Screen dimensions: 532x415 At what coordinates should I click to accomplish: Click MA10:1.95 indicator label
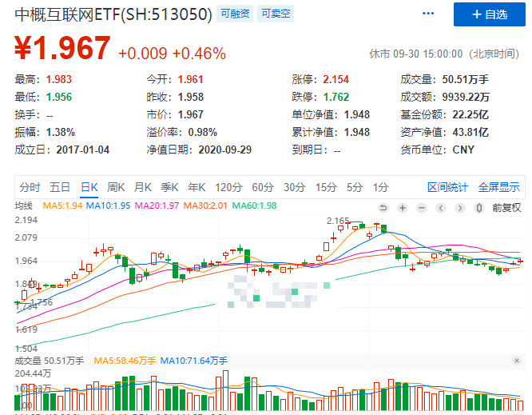(x=108, y=206)
